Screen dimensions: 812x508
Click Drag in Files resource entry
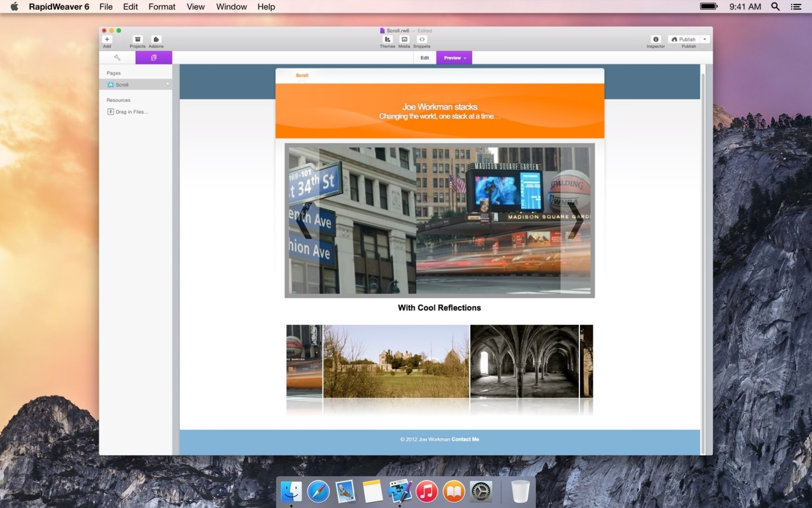pyautogui.click(x=128, y=112)
